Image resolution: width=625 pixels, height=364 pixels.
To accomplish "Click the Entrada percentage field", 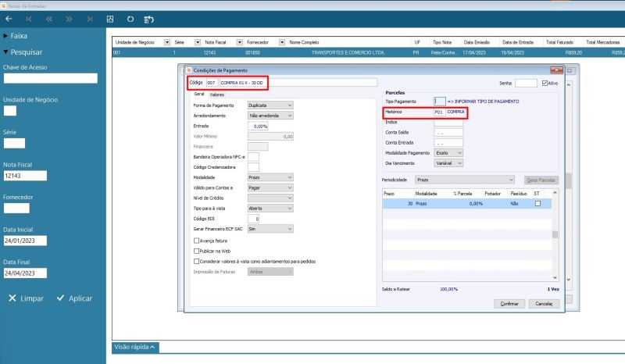I will tap(258, 126).
